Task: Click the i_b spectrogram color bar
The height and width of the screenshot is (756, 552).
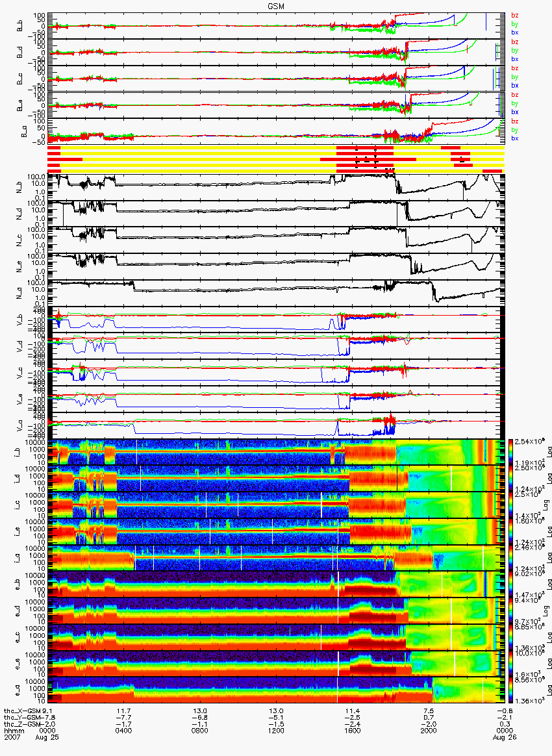Action: pos(512,452)
